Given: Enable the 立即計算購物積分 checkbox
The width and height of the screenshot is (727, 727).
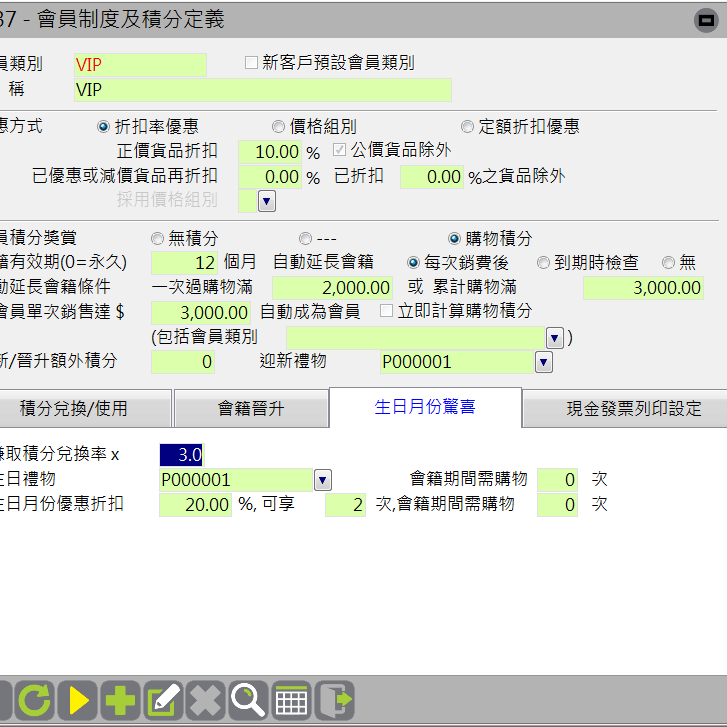Looking at the screenshot, I should point(387,311).
